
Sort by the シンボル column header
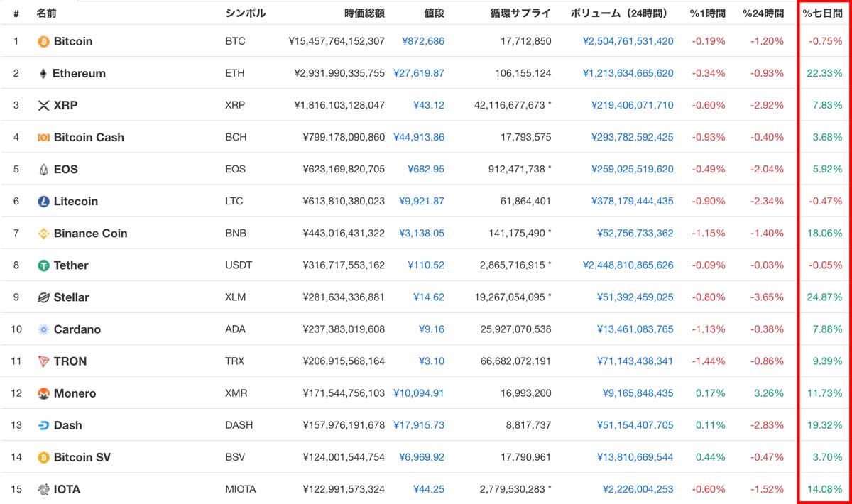point(246,13)
